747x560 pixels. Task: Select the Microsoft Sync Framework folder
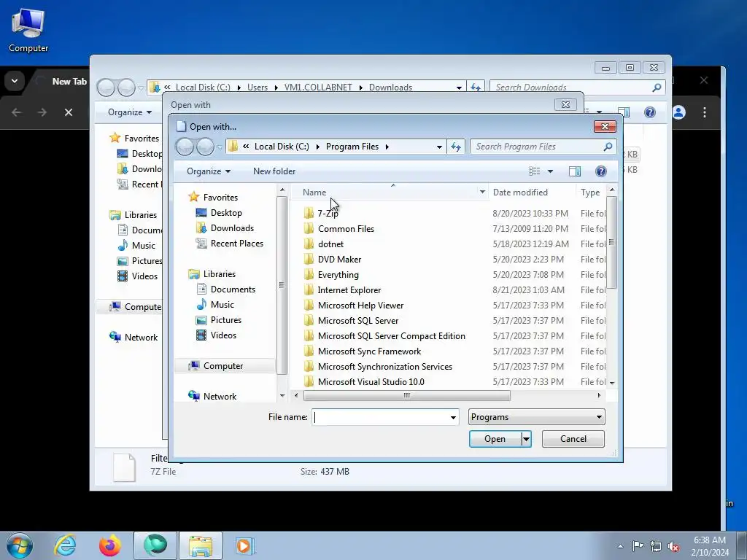[x=369, y=351]
